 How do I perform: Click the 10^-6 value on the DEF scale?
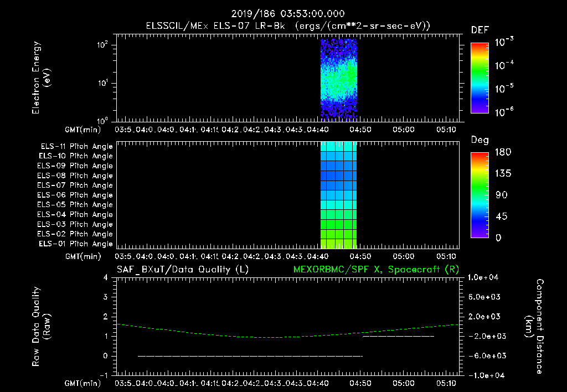504,112
